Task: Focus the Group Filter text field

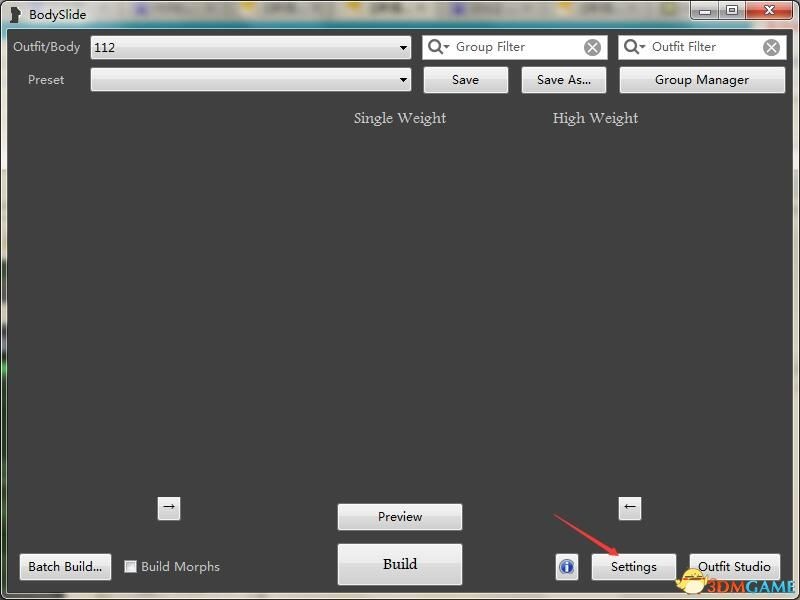Action: click(x=515, y=47)
